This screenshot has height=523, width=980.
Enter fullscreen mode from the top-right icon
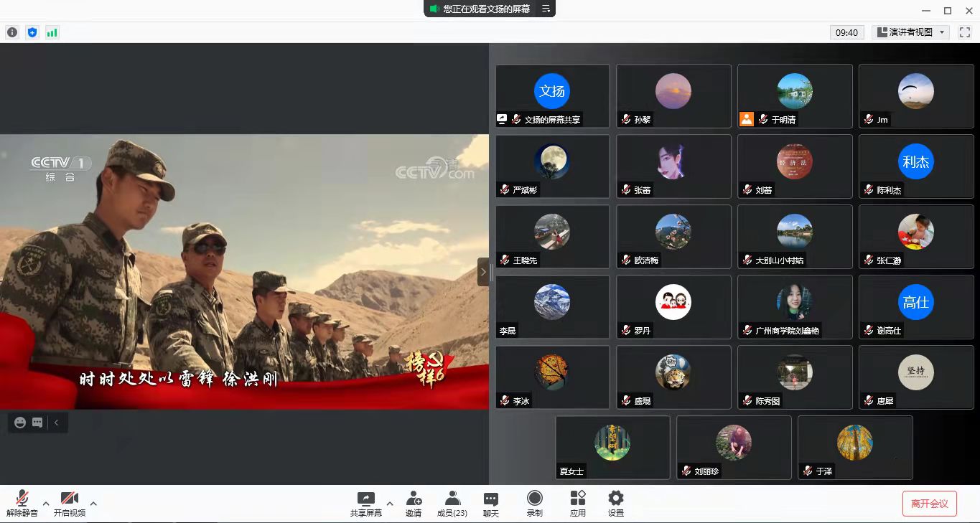pyautogui.click(x=964, y=32)
